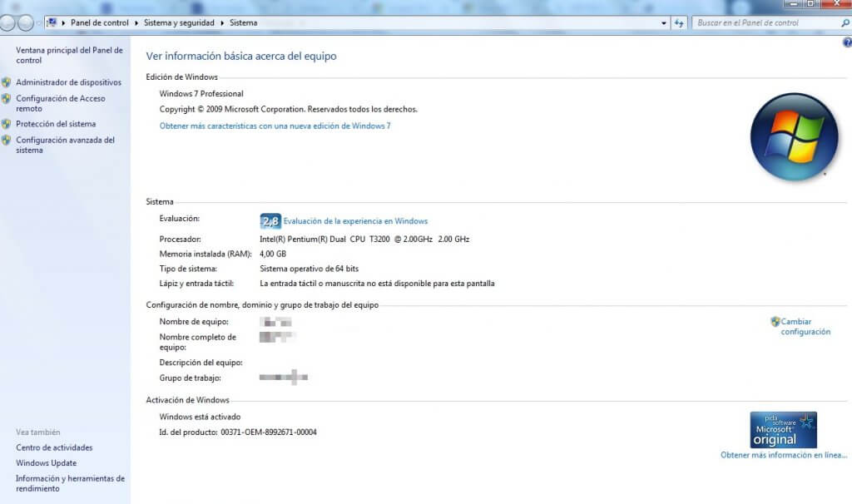Click the page heading Ver información básica
Image resolution: width=852 pixels, height=504 pixels.
241,56
